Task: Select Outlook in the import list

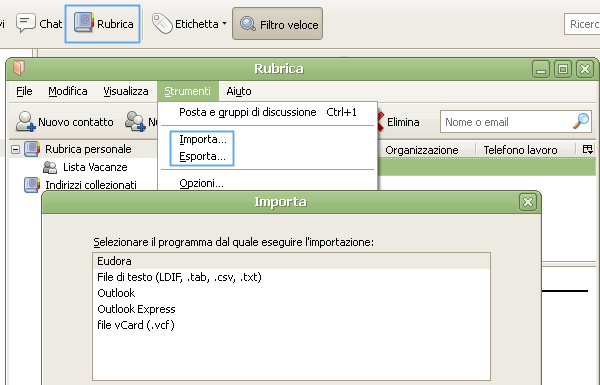Action: pos(291,293)
